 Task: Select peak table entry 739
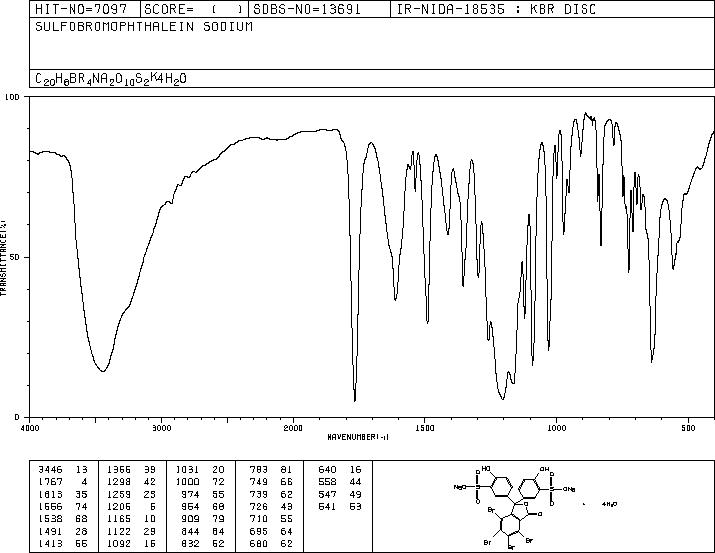pyautogui.click(x=271, y=495)
